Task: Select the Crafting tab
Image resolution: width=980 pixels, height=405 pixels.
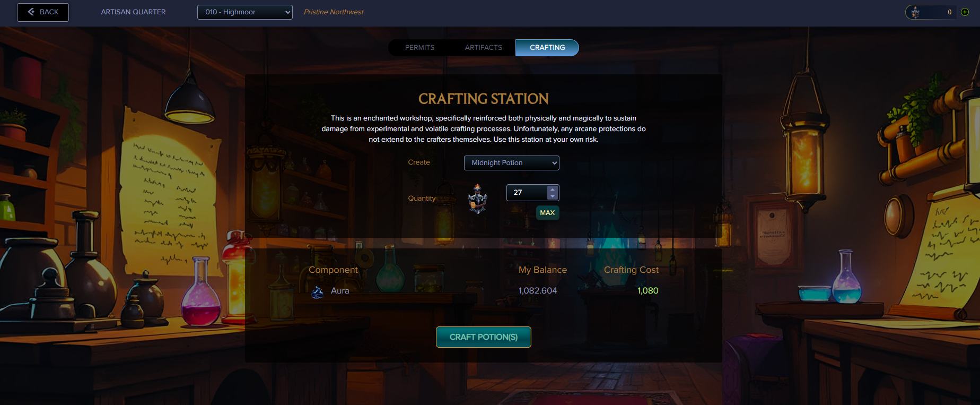Action: pos(547,48)
